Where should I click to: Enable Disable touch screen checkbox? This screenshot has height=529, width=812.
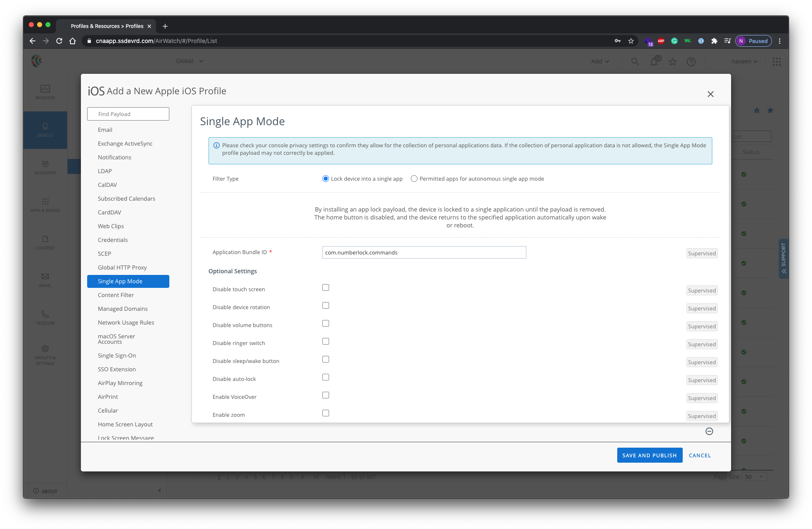326,287
